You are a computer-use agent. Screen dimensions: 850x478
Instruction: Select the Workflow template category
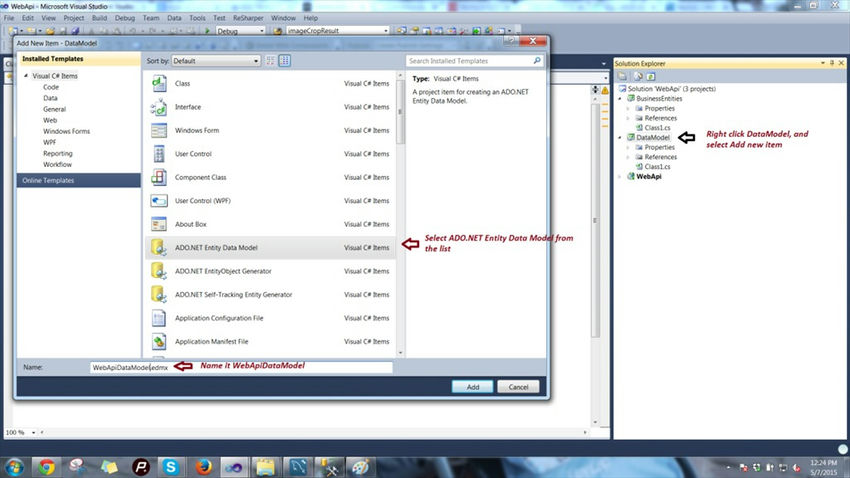(57, 164)
